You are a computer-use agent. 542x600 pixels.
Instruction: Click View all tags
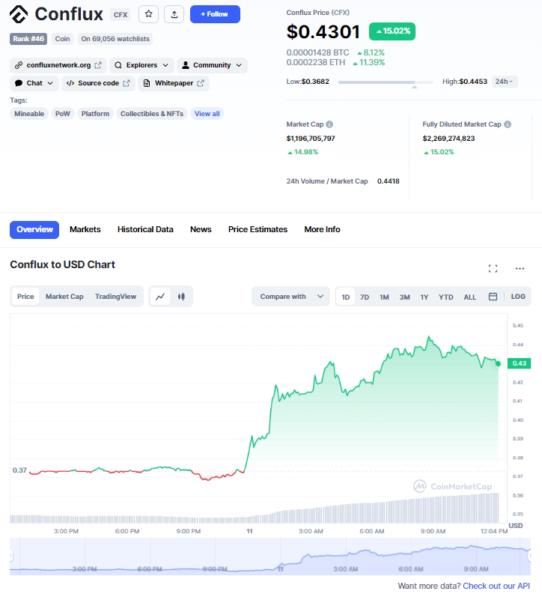pos(207,114)
